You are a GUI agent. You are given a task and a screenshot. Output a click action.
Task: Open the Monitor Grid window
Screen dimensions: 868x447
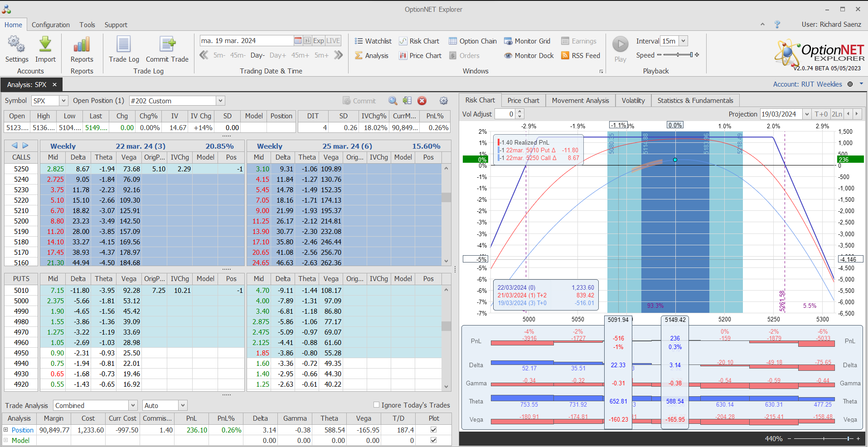pos(527,41)
